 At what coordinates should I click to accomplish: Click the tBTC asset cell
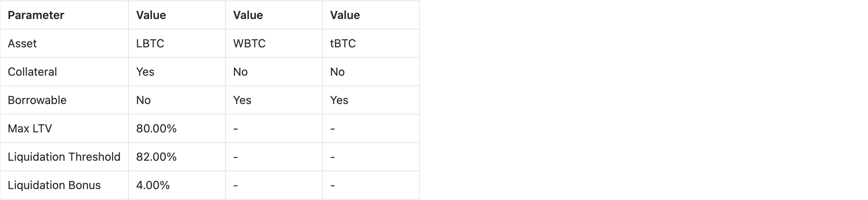[343, 44]
